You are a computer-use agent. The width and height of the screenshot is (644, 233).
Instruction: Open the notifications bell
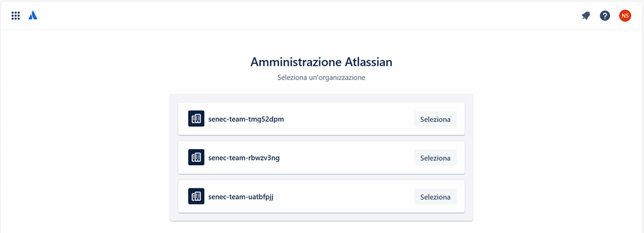click(586, 15)
